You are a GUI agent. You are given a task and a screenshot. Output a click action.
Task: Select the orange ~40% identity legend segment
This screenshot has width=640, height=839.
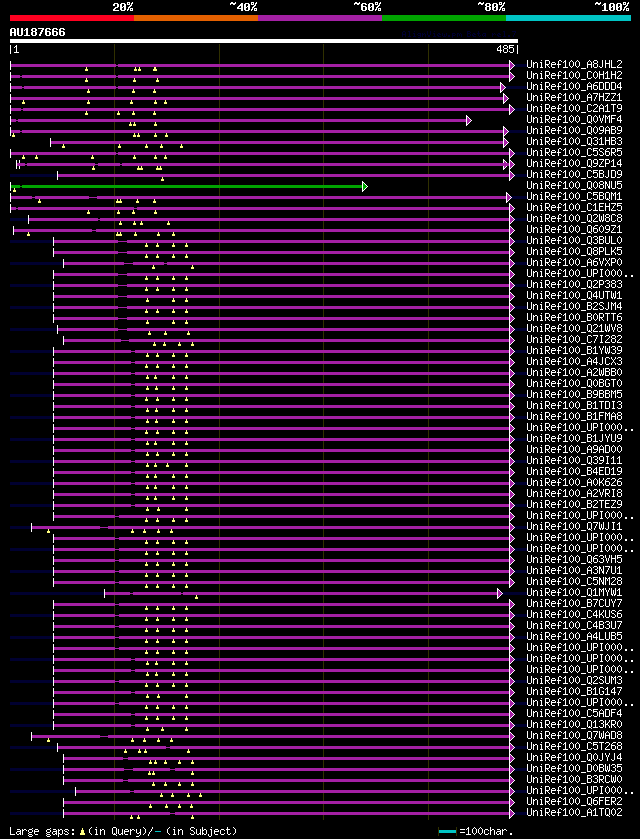pos(196,18)
